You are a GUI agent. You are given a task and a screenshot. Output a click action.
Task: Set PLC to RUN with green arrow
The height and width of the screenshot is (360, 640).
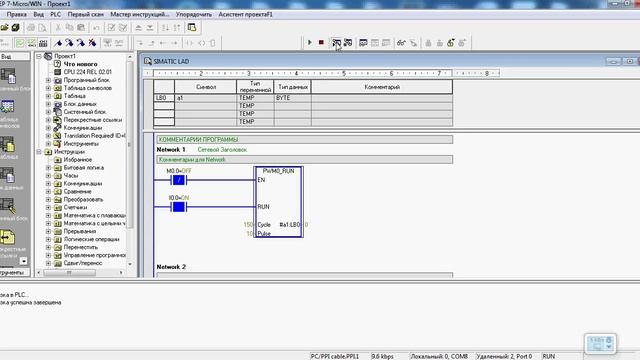tap(309, 42)
